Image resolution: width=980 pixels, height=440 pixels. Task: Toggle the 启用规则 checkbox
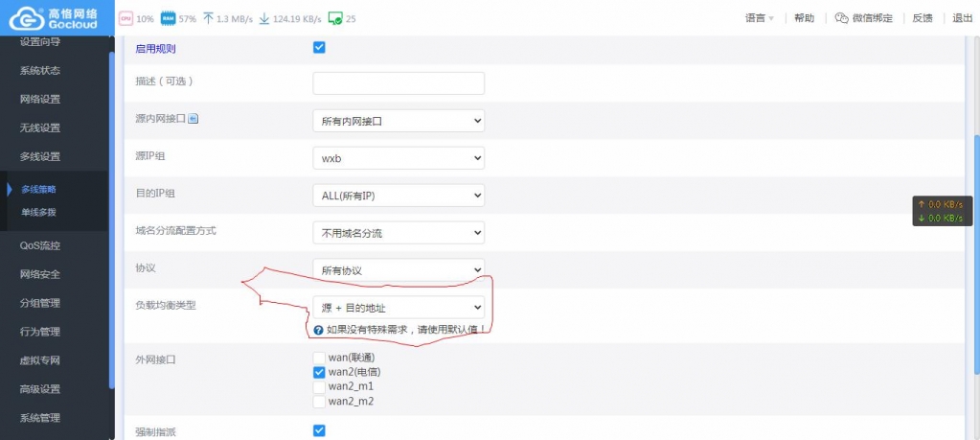pos(319,48)
